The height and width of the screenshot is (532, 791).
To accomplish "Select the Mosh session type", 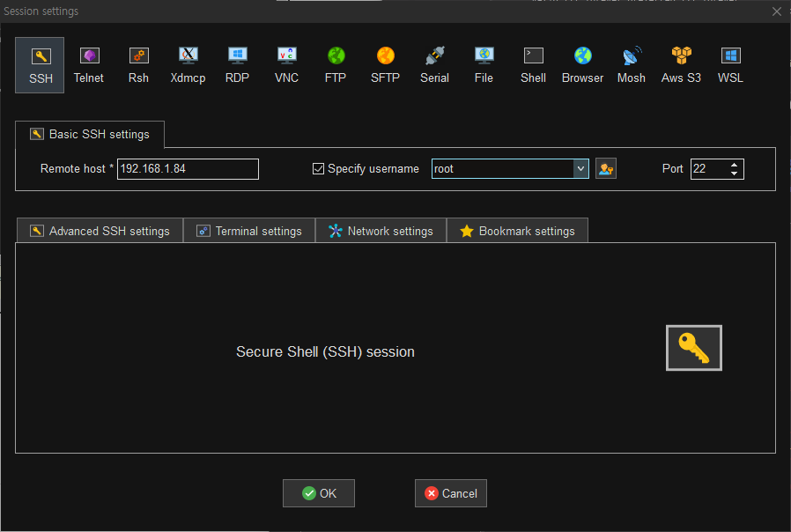I will (632, 65).
